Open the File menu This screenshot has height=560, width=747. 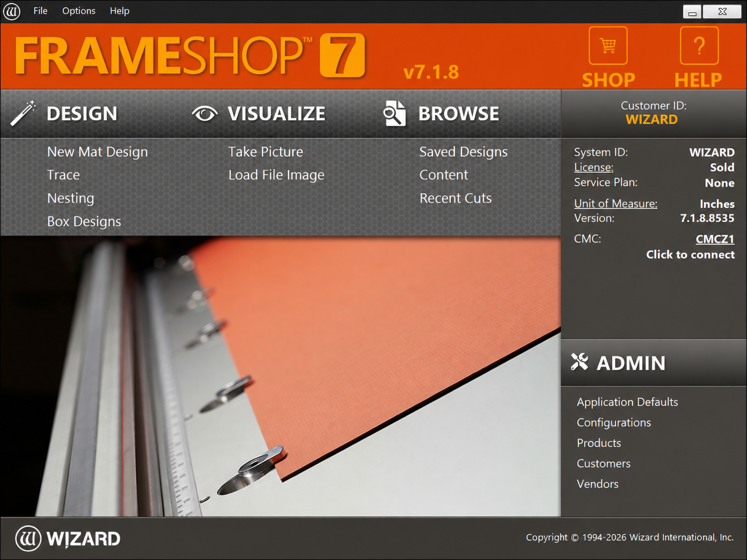[x=40, y=11]
